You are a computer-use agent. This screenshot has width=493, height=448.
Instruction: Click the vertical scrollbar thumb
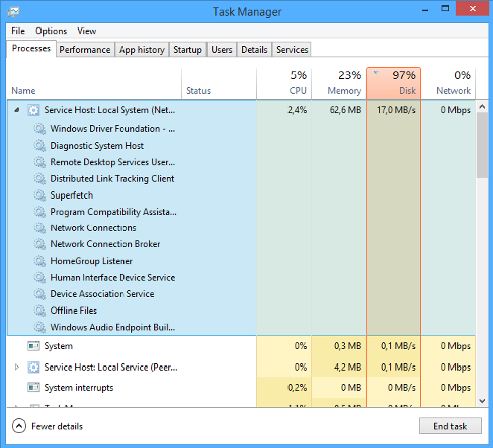click(482, 145)
